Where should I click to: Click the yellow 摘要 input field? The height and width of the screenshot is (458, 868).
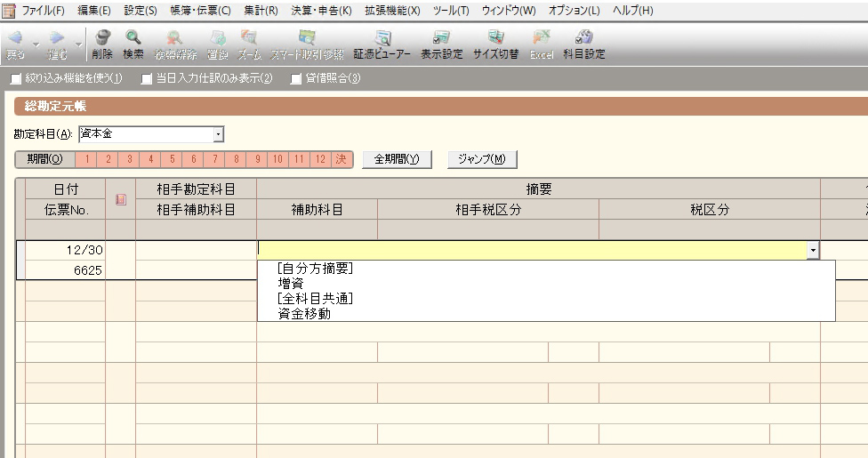(x=532, y=250)
